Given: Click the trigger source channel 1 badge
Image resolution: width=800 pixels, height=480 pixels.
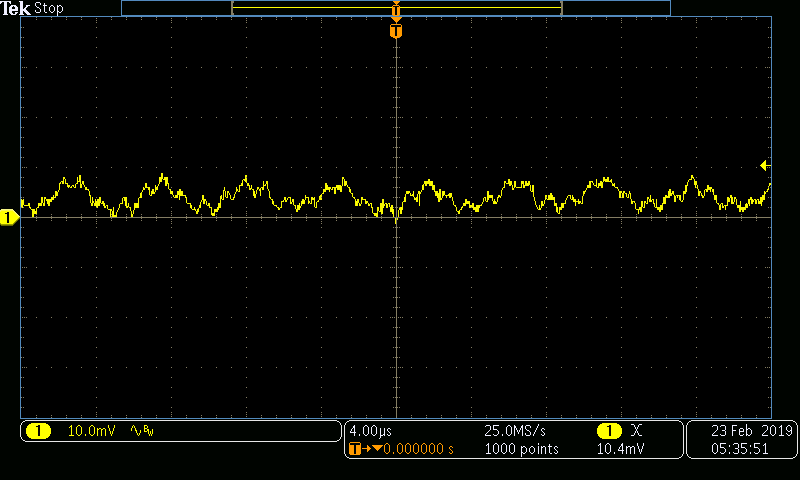Looking at the screenshot, I should point(609,431).
